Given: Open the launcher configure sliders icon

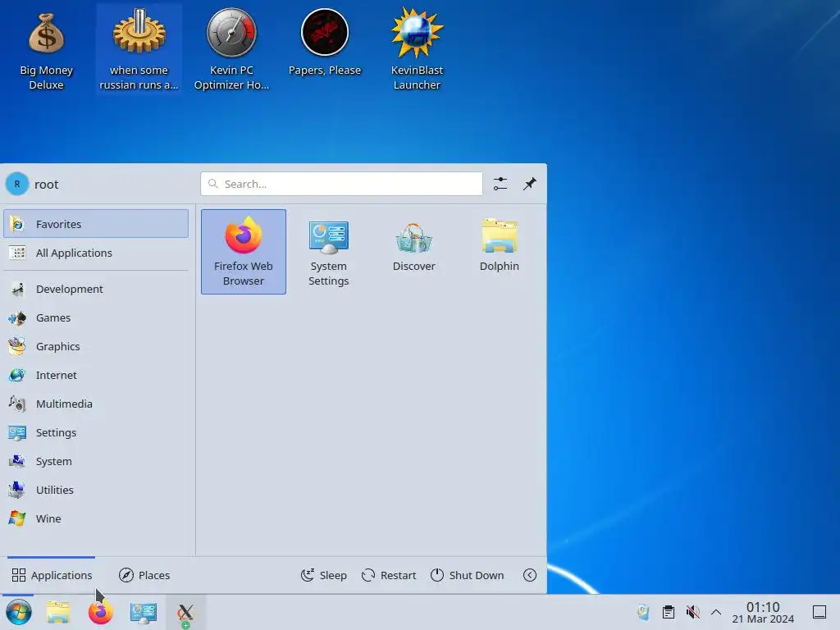Looking at the screenshot, I should click(x=500, y=184).
